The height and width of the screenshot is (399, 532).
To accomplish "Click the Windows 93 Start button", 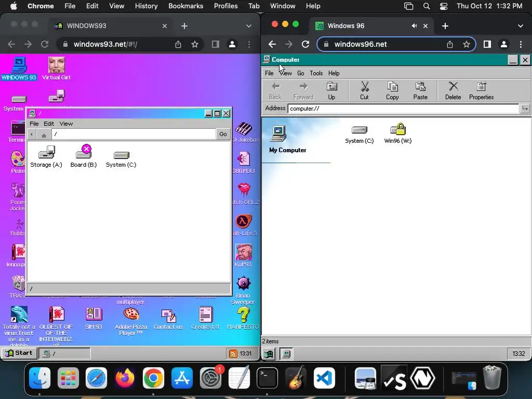I will (19, 353).
